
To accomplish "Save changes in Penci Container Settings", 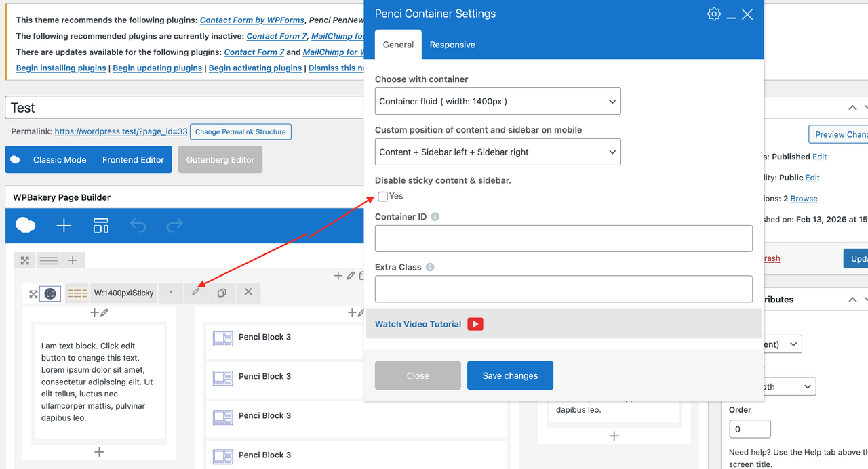I will [510, 375].
